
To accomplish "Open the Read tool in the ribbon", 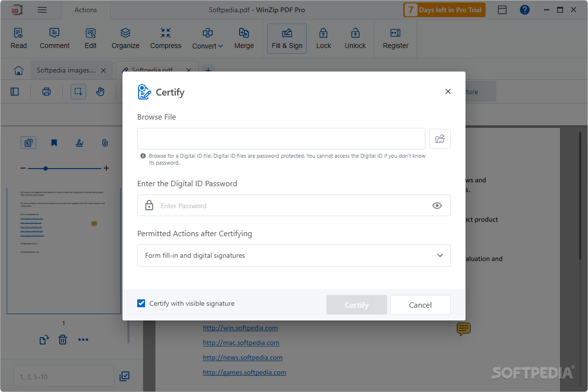I will [19, 39].
